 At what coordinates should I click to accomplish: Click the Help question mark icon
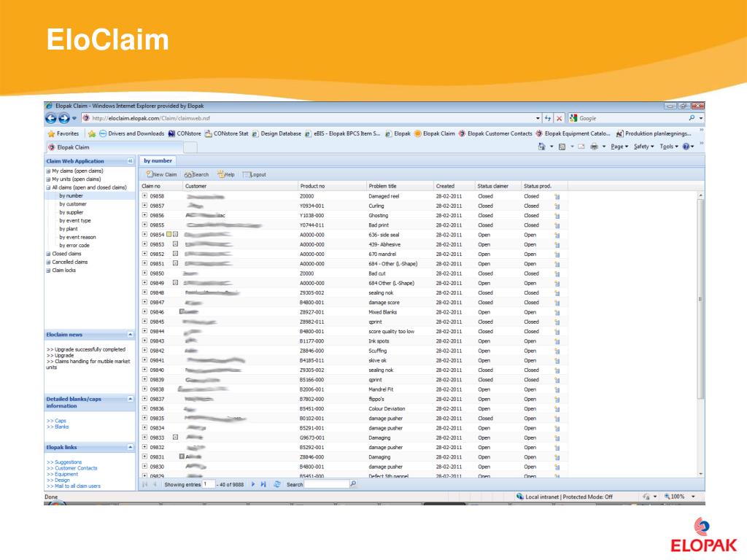point(686,147)
